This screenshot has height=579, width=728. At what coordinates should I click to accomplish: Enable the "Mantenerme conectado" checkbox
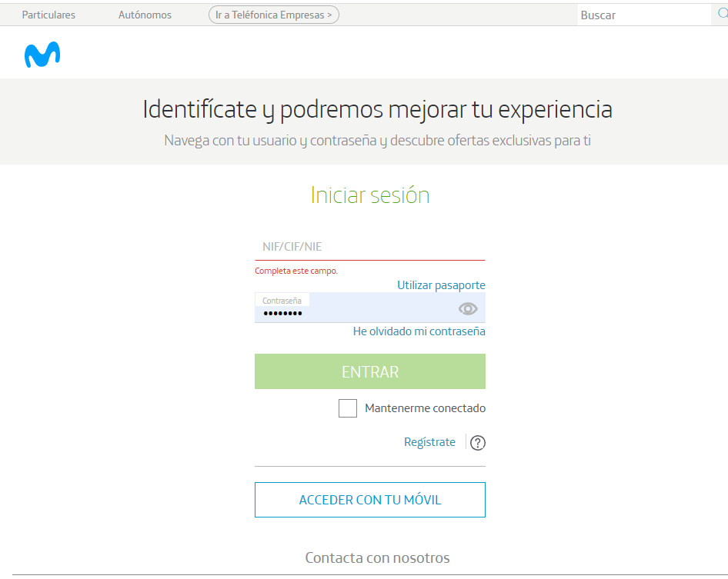click(347, 408)
